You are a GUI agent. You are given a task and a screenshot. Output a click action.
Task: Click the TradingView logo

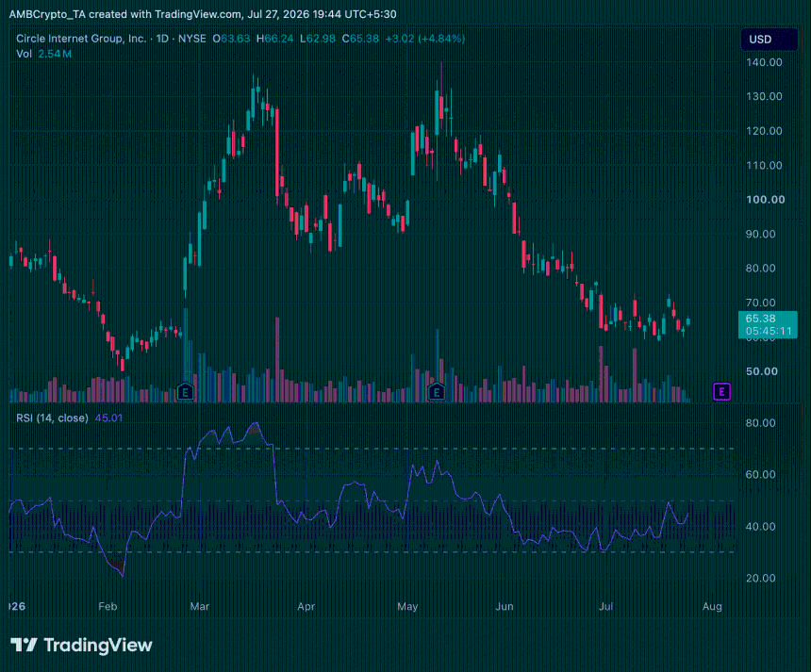point(81,645)
